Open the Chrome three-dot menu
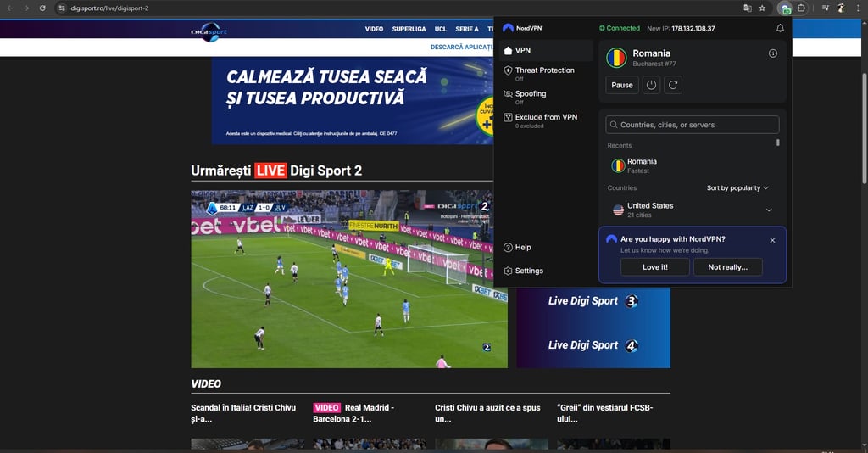This screenshot has width=868, height=453. [x=858, y=8]
